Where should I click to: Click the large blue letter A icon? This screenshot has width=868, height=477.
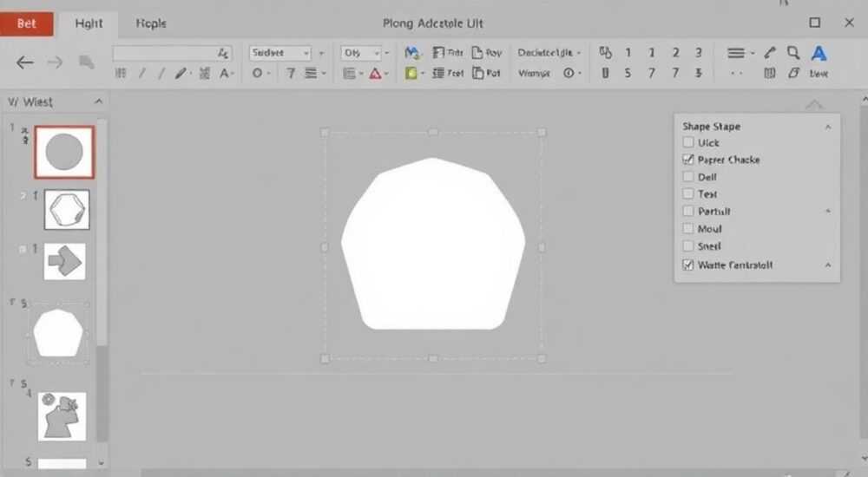tap(819, 53)
